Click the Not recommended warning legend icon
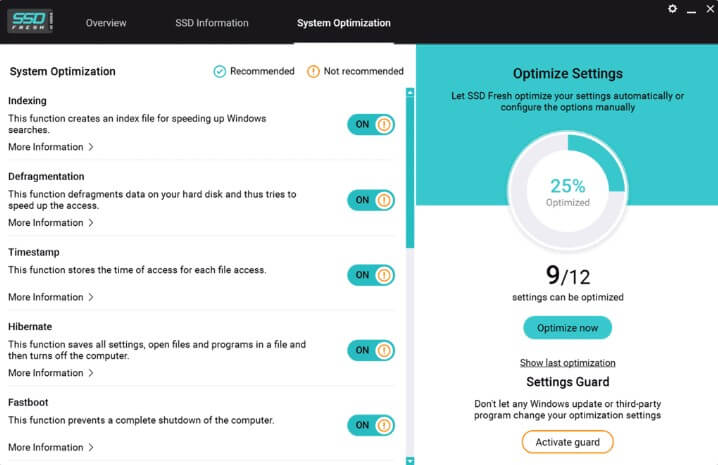The width and height of the screenshot is (718, 465). point(313,71)
